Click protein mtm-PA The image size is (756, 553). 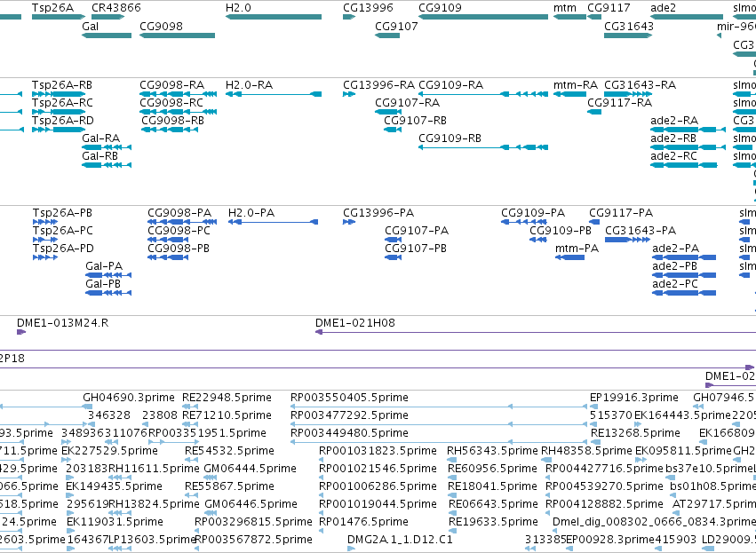[x=577, y=249]
